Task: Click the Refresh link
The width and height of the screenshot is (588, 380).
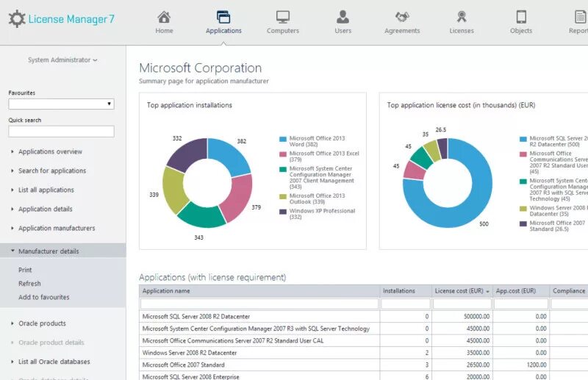Action: coord(29,284)
